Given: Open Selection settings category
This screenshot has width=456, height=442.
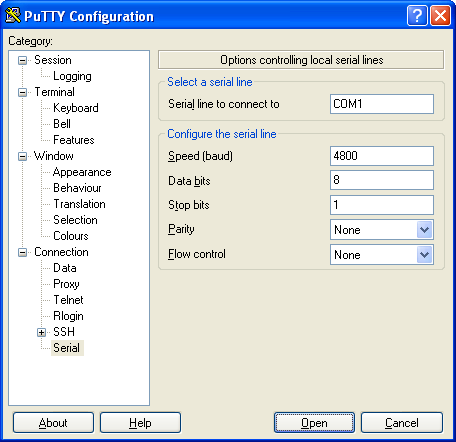Looking at the screenshot, I should point(75,220).
